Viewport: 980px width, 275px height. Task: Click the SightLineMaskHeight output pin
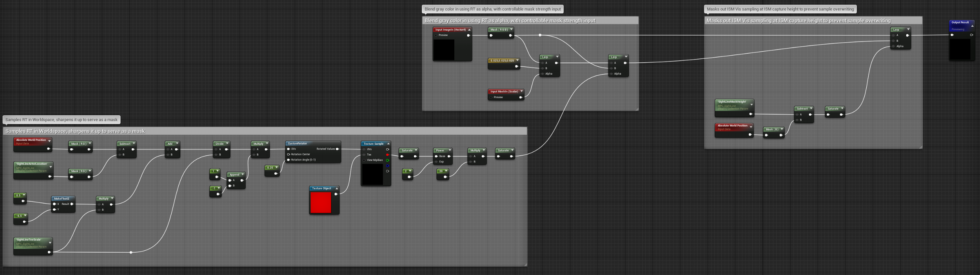(751, 114)
